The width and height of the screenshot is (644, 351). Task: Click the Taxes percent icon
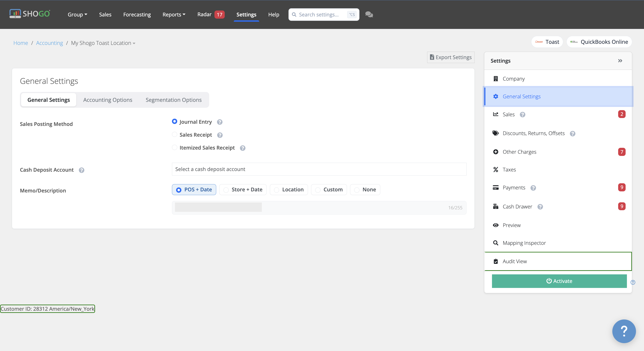pos(495,170)
